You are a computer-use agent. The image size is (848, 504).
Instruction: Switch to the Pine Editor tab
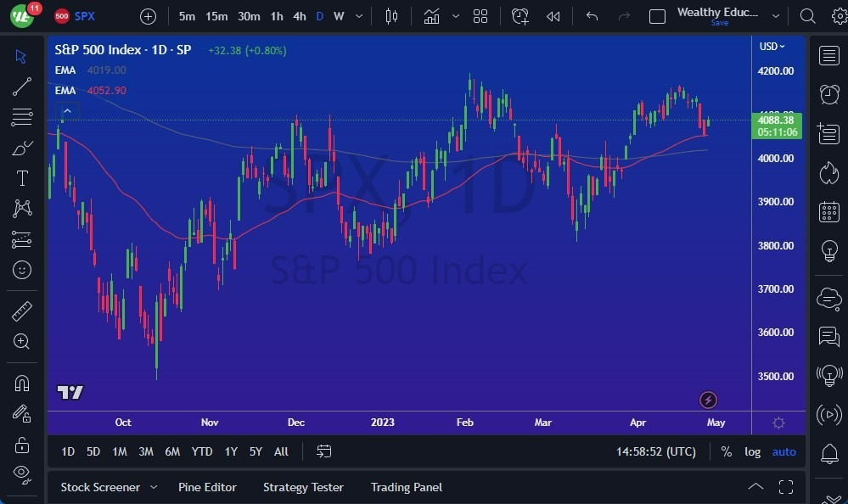coord(207,487)
